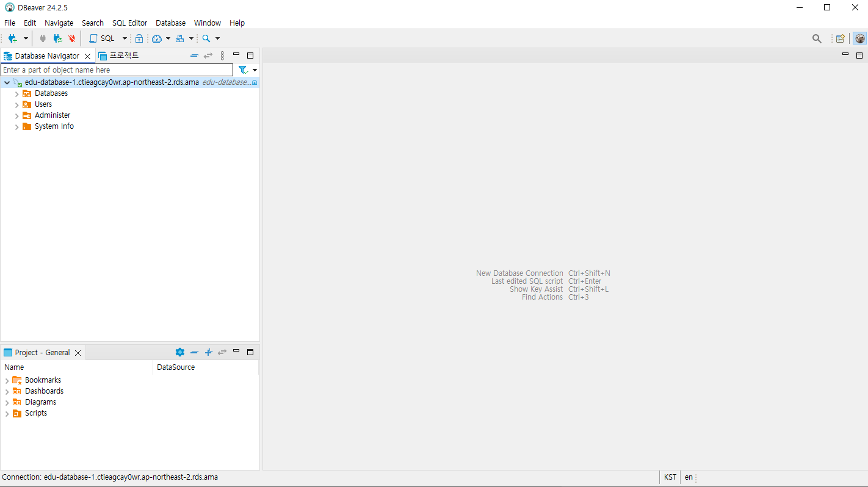The width and height of the screenshot is (868, 487).
Task: Open database tools dropdown arrow
Action: (x=191, y=38)
